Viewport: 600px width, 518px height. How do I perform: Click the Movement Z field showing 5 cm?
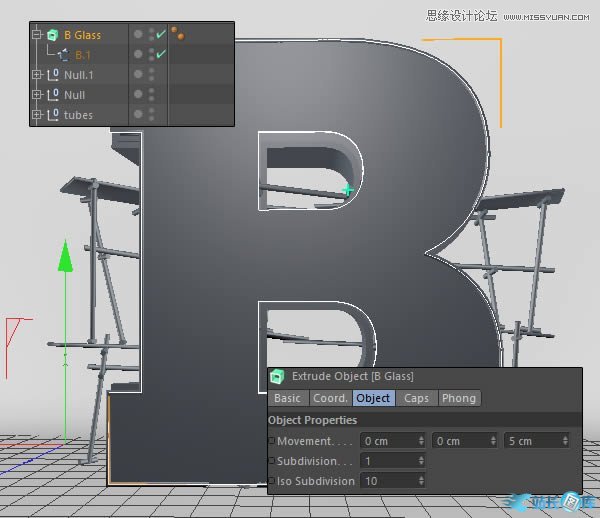(x=532, y=441)
